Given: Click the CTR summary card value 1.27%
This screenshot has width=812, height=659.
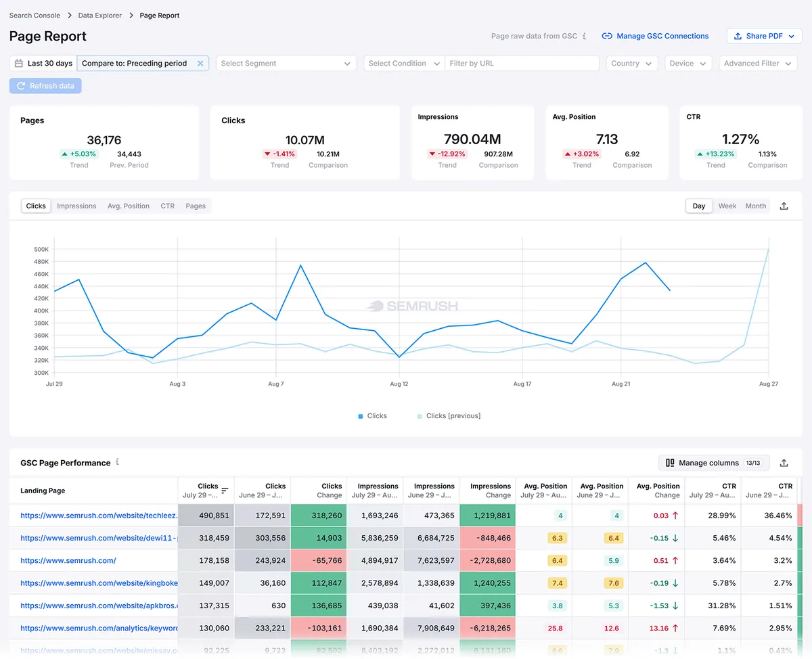Looking at the screenshot, I should (x=741, y=139).
